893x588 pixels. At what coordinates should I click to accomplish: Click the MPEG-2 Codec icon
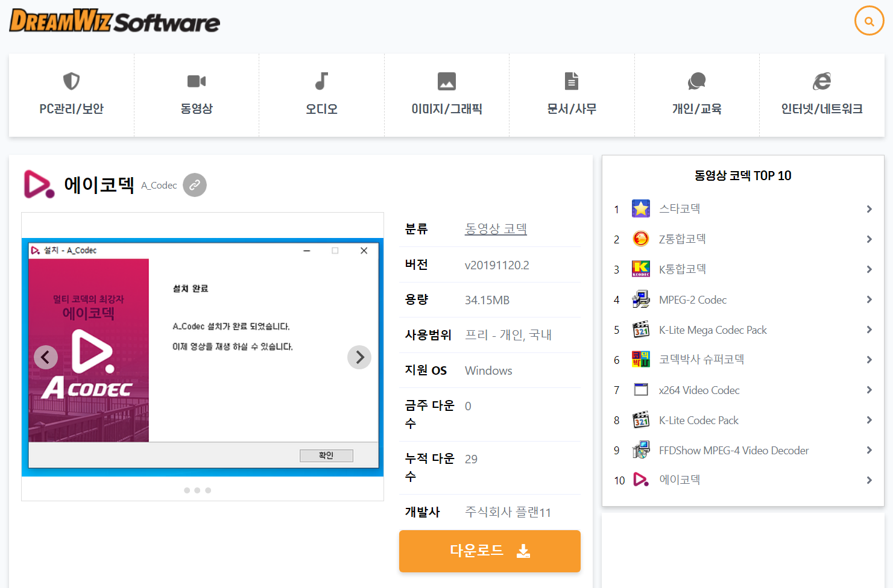[640, 299]
